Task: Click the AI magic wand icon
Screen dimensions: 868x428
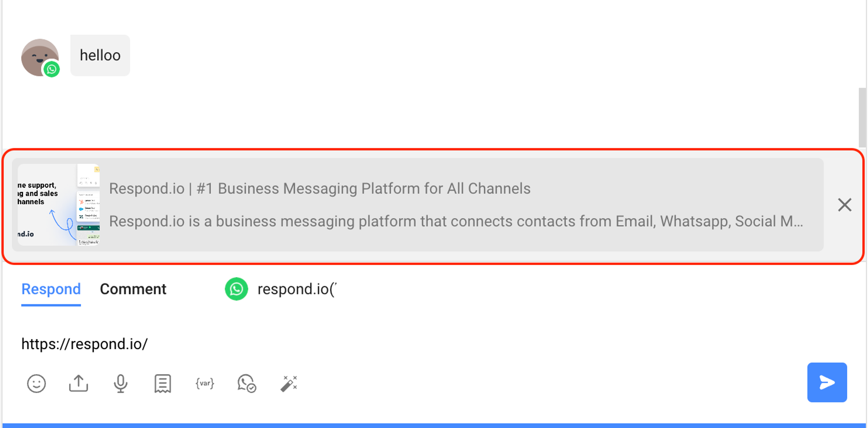Action: tap(289, 384)
